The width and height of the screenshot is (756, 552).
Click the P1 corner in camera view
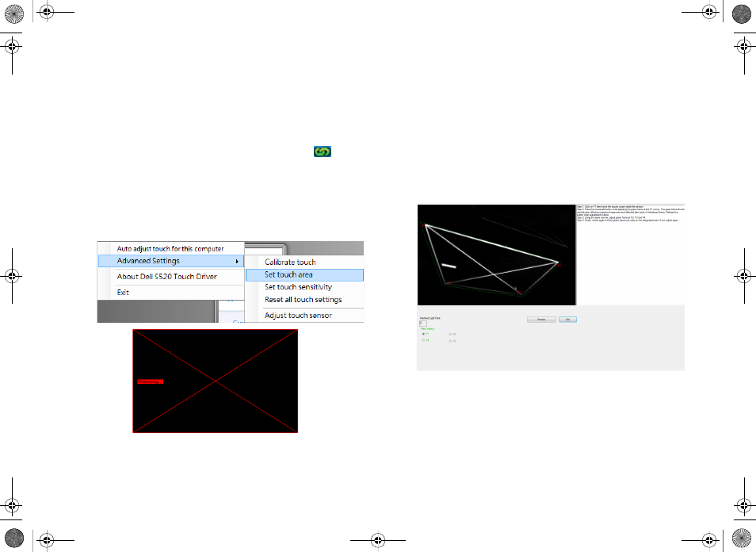coord(424,225)
